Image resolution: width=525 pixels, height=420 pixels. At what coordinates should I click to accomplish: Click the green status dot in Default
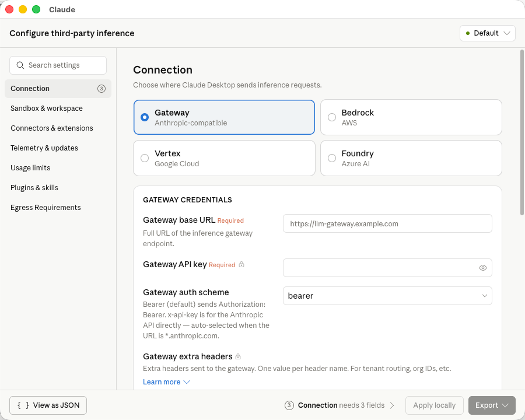point(468,33)
